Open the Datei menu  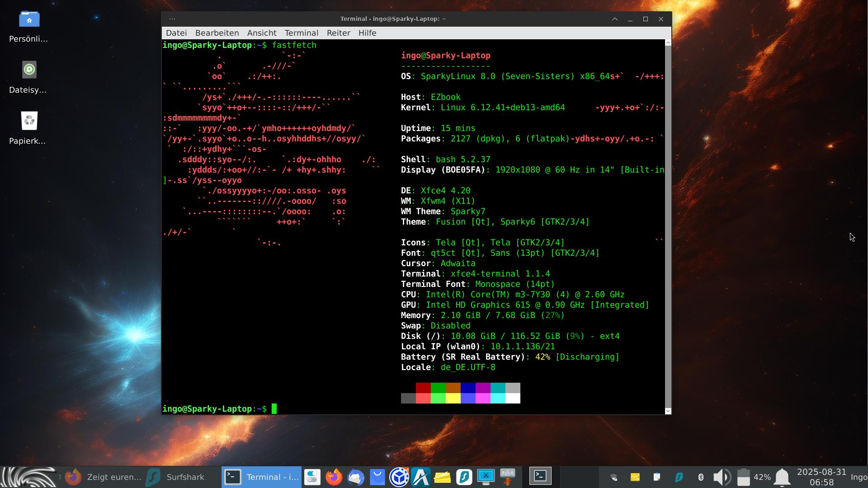[x=176, y=33]
